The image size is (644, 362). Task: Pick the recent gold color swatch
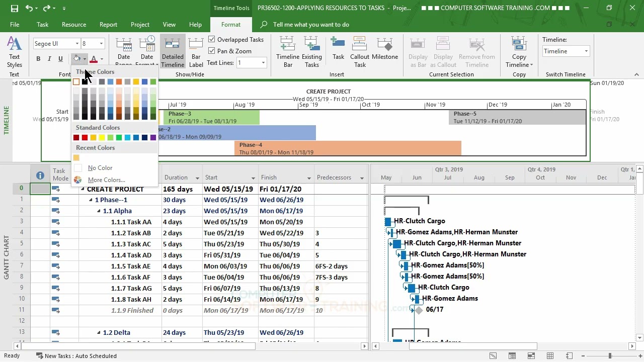pyautogui.click(x=76, y=157)
